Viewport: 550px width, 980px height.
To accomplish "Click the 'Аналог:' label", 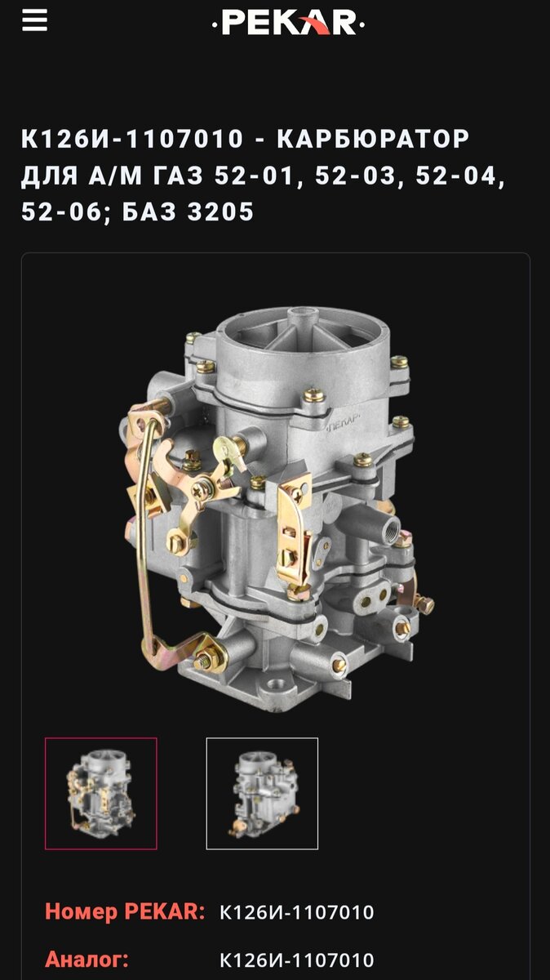I will pos(86,960).
